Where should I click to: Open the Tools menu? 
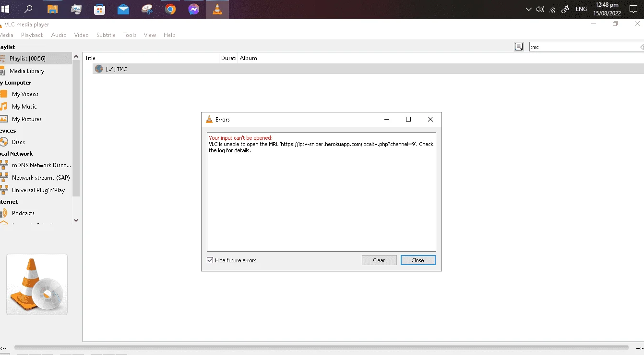pyautogui.click(x=130, y=35)
